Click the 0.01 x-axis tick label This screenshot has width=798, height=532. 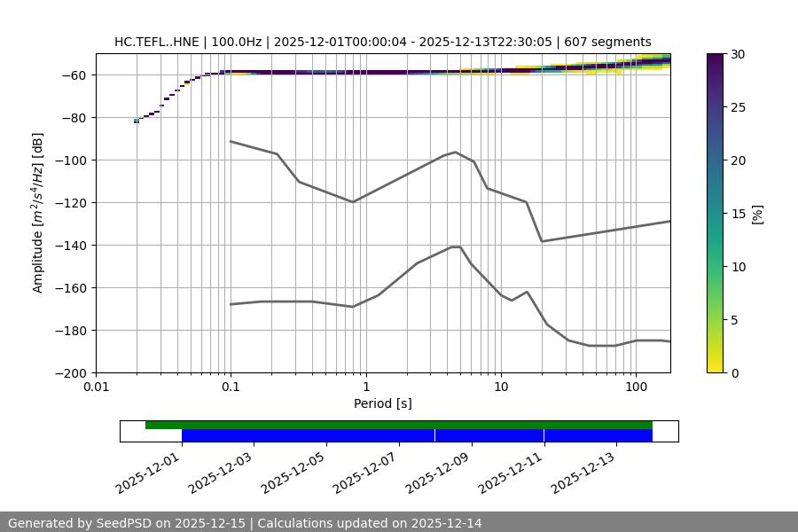point(96,387)
